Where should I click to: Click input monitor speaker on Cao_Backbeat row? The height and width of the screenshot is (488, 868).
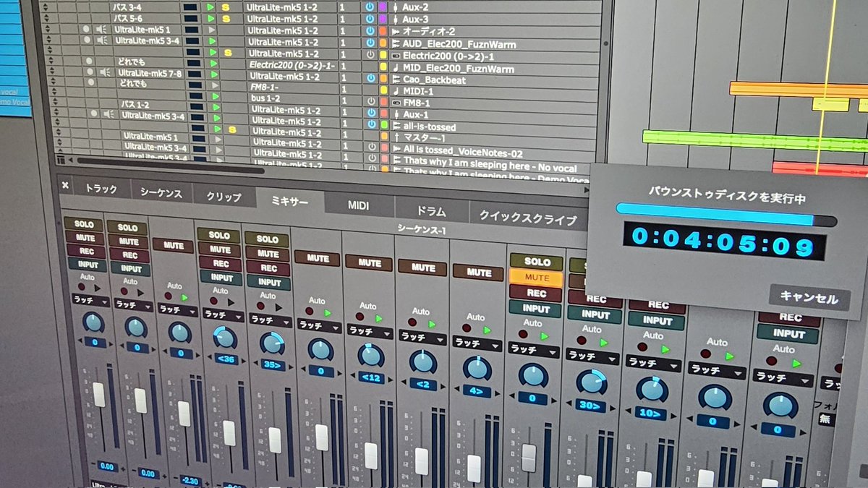[106, 72]
